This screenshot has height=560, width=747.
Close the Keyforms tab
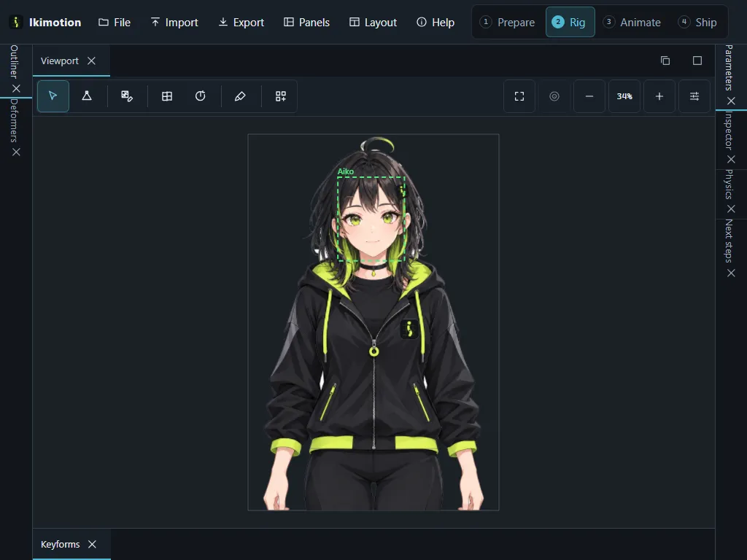tap(93, 544)
